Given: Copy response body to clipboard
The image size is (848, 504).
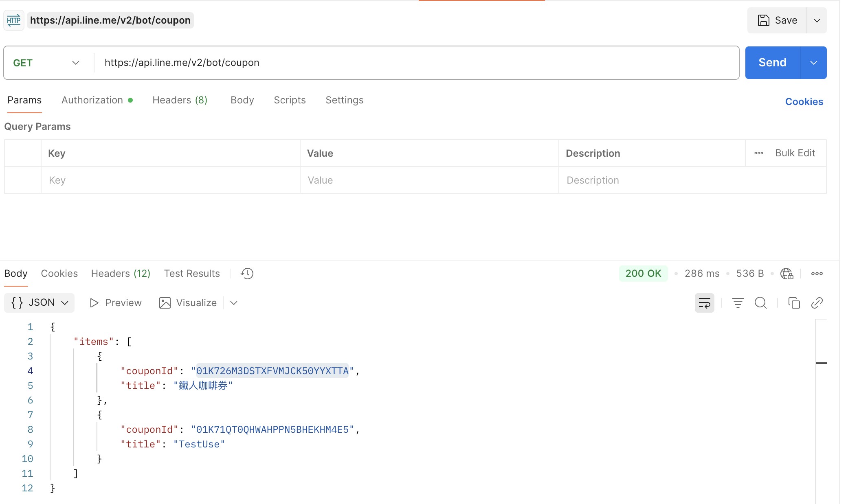Looking at the screenshot, I should click(x=794, y=303).
